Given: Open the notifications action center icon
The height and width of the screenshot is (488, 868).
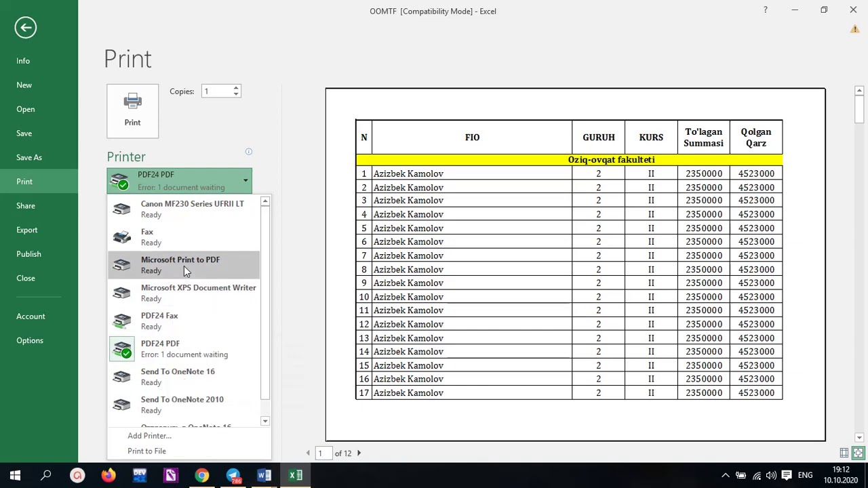Looking at the screenshot, I should tap(787, 476).
